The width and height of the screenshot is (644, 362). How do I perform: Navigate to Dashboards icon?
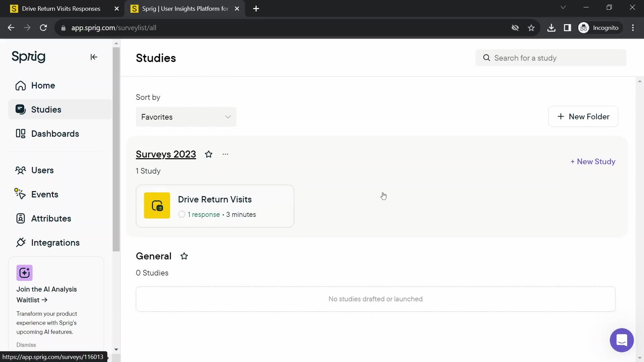[21, 133]
